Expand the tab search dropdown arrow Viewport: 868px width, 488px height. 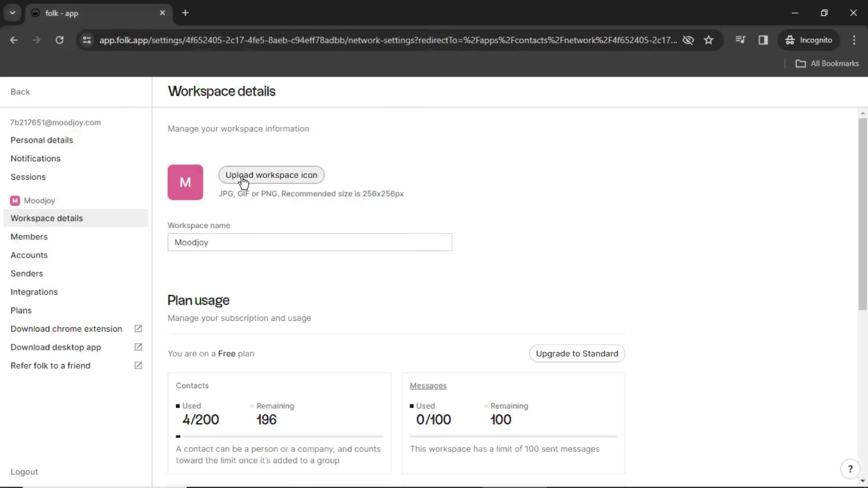coord(12,13)
